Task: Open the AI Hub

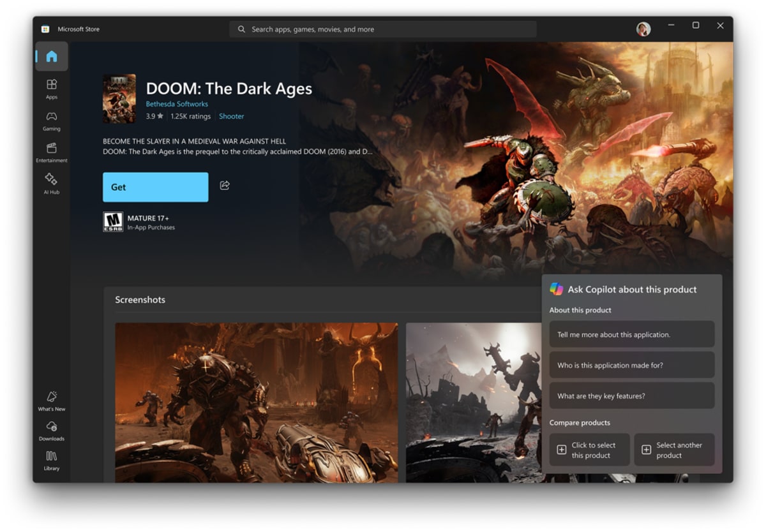Action: (52, 184)
